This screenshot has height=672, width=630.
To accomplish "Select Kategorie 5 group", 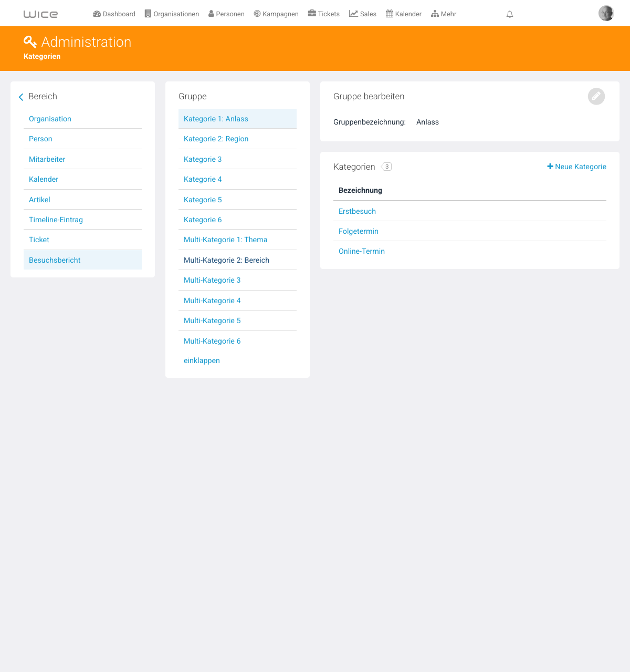I will pyautogui.click(x=237, y=200).
